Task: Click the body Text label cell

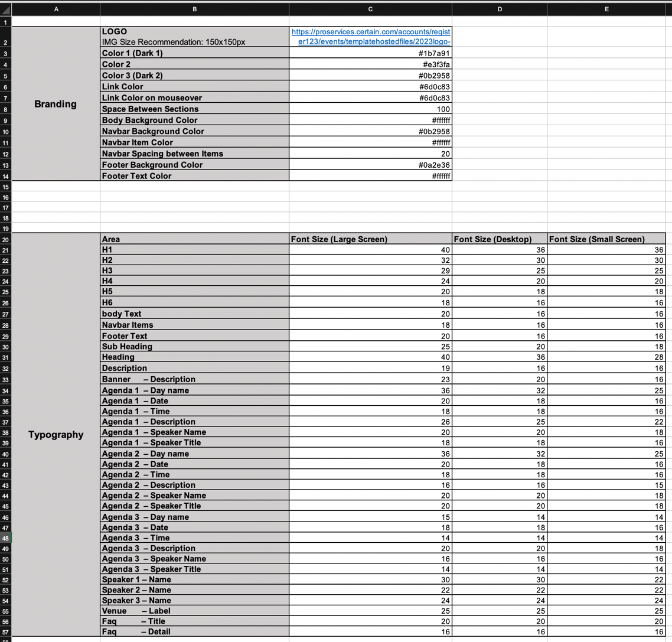Action: (x=194, y=314)
